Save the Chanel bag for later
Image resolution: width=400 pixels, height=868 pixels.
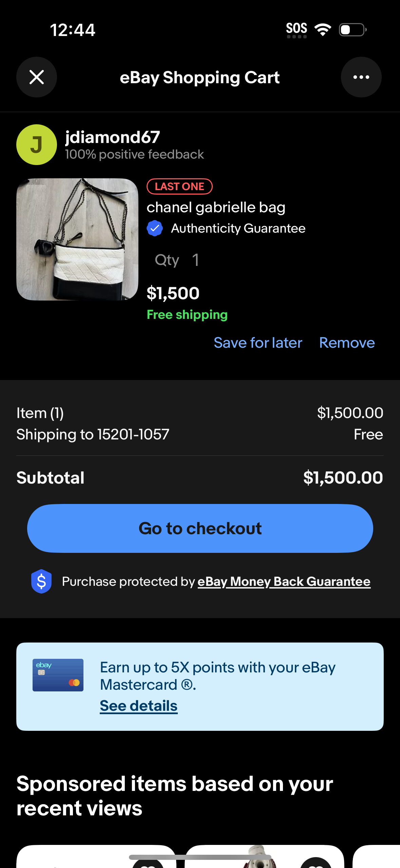click(258, 343)
